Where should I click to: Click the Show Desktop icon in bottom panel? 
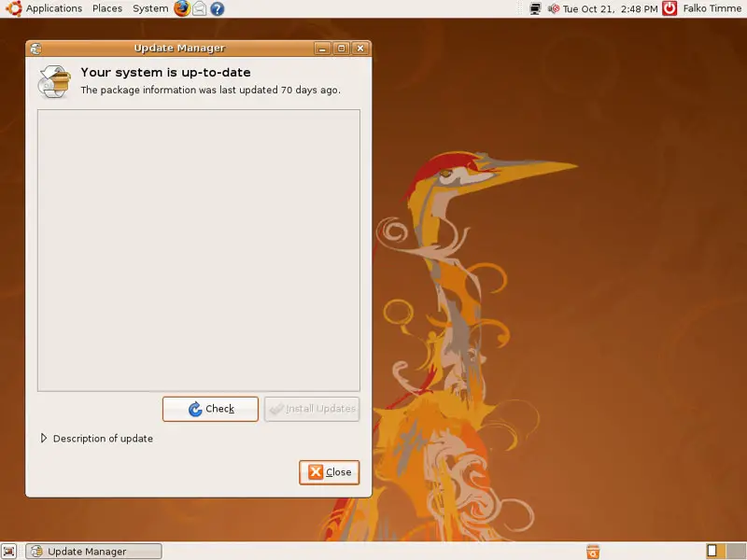point(9,551)
